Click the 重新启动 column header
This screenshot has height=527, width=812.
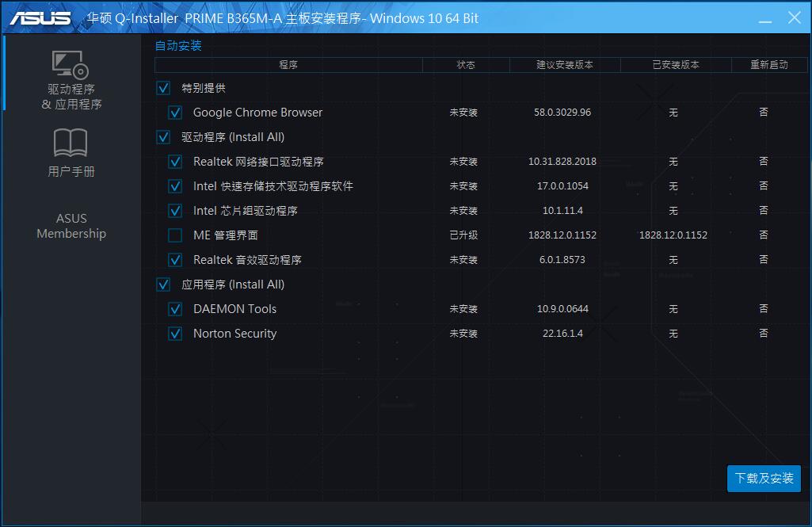click(770, 65)
